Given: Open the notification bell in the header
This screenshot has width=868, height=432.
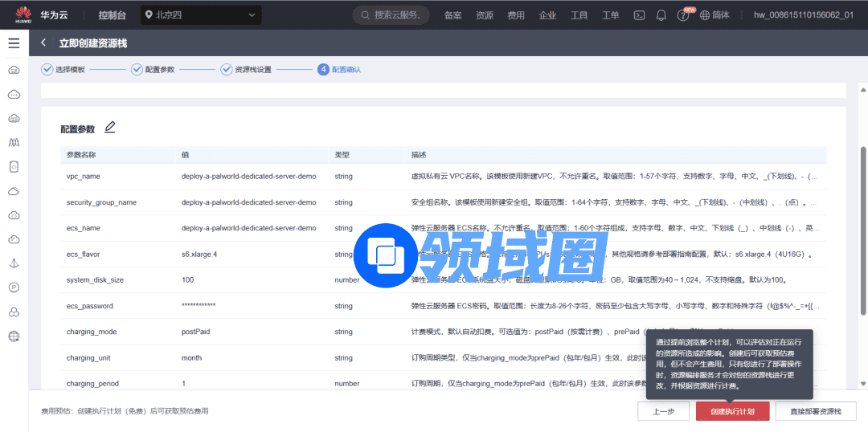Looking at the screenshot, I should pos(661,15).
